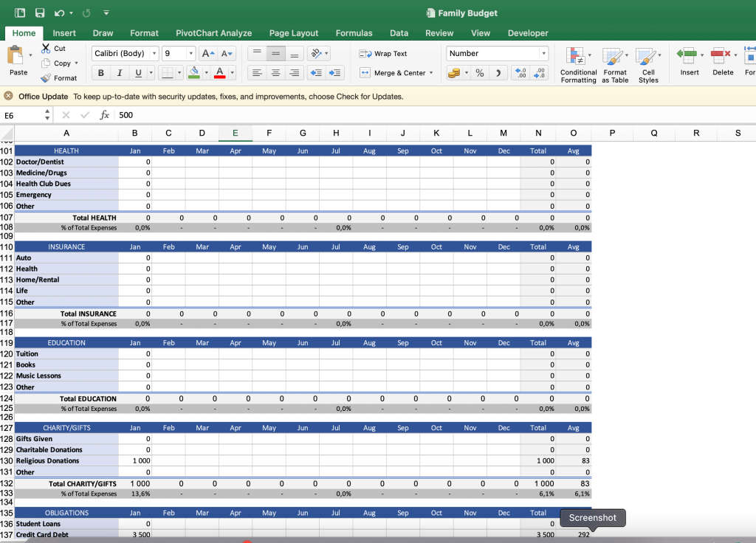Expand the Merge & Center options
Image resolution: width=756 pixels, height=543 pixels.
[x=430, y=73]
